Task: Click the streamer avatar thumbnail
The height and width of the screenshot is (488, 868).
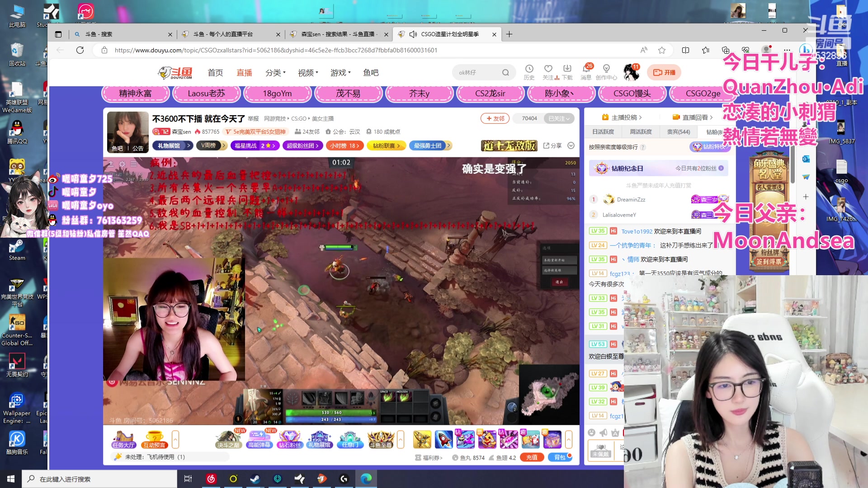Action: tap(128, 132)
